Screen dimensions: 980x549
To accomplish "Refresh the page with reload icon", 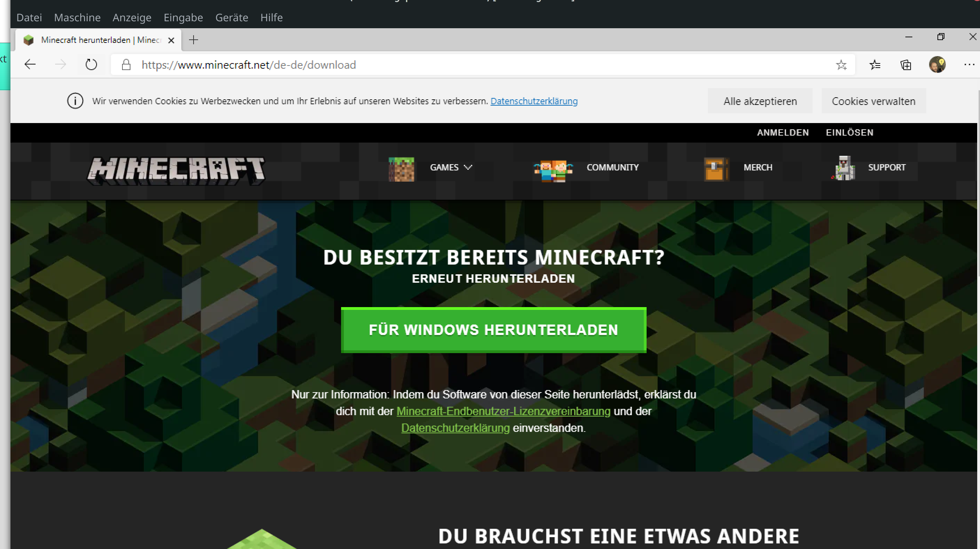I will click(x=91, y=64).
